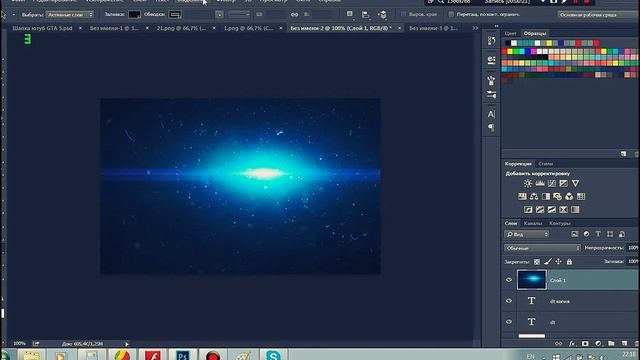Click the link width and height chain icon
640x360 pixels.
click(294, 14)
